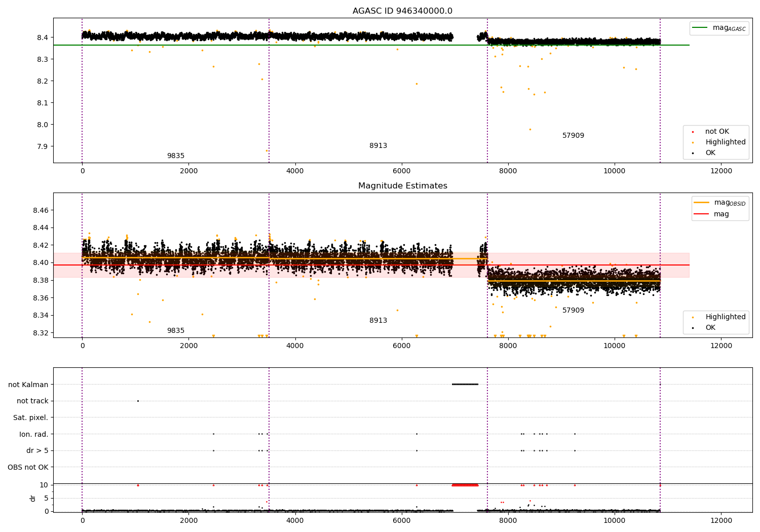
Task: Click the 'OBS not OK' row label
Action: point(28,467)
